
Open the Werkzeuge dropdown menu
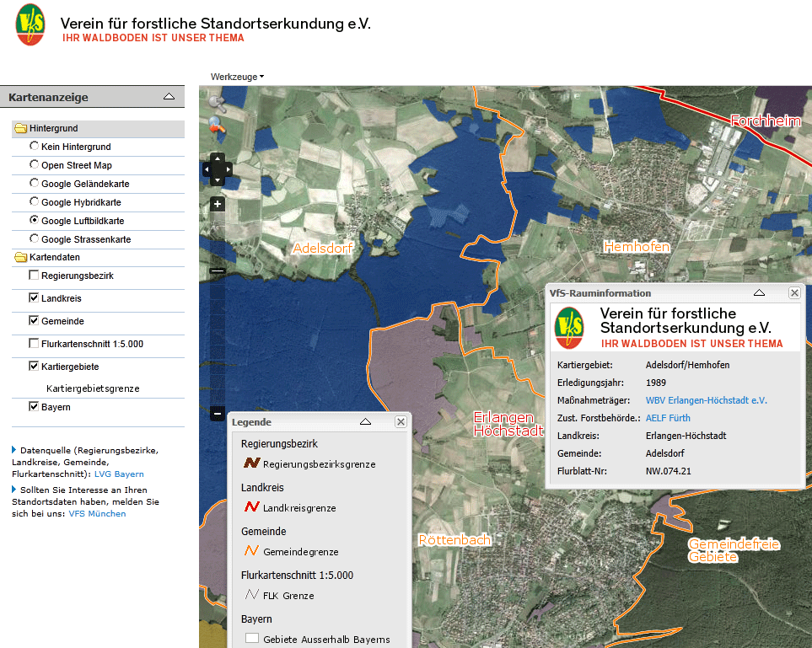(x=237, y=77)
